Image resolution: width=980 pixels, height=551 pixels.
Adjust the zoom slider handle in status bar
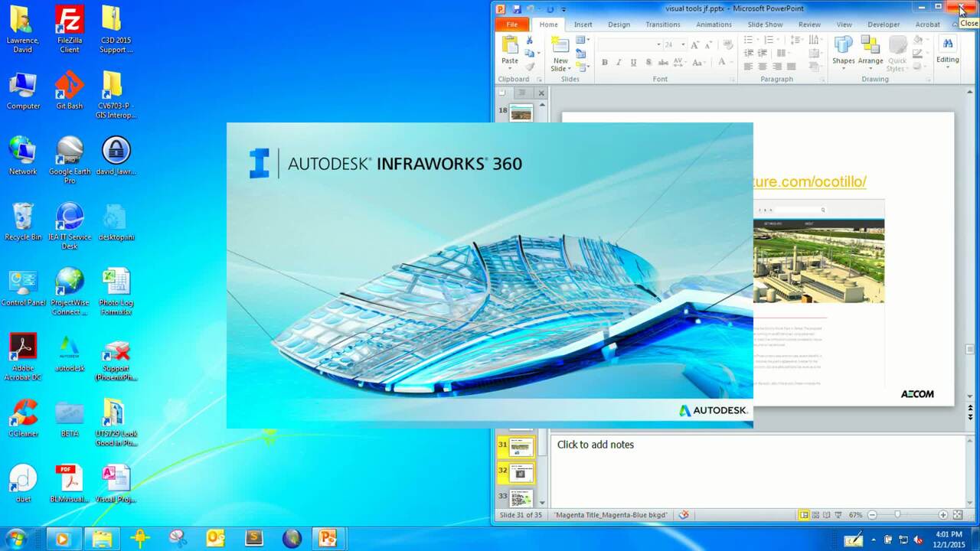(897, 515)
